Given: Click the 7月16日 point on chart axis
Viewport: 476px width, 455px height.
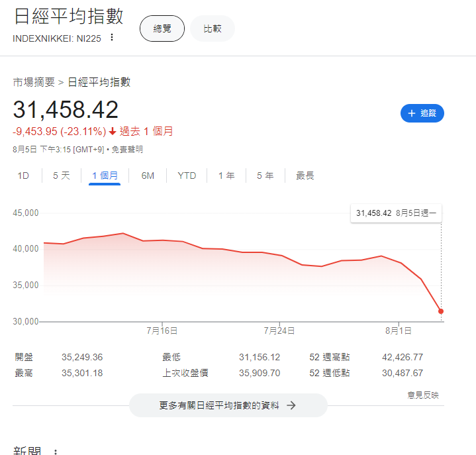Looking at the screenshot, I should [x=162, y=330].
